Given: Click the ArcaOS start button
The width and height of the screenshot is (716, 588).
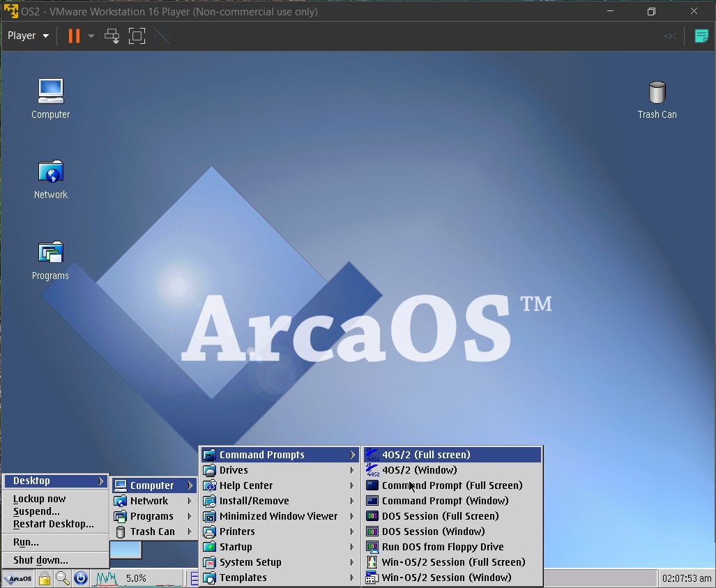Looking at the screenshot, I should [18, 578].
